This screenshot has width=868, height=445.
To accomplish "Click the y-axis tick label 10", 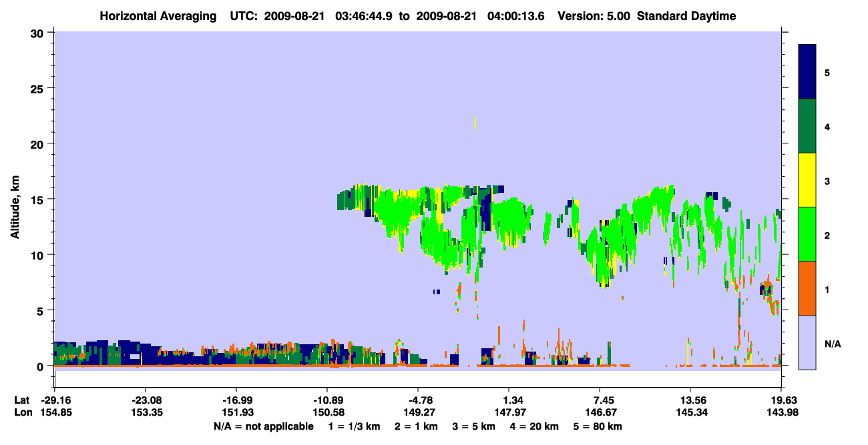I will point(39,255).
